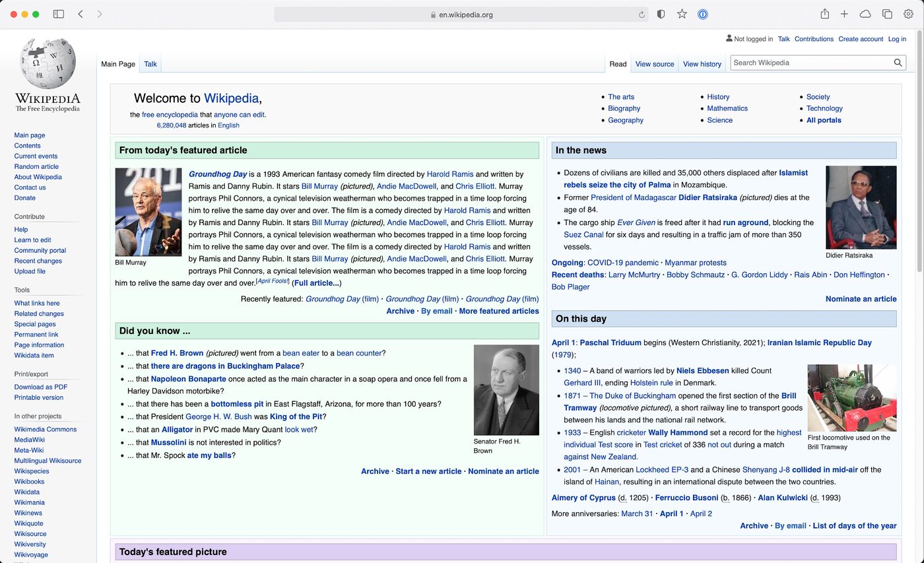Click the Paschal Triduum link
The width and height of the screenshot is (924, 563).
pos(610,343)
